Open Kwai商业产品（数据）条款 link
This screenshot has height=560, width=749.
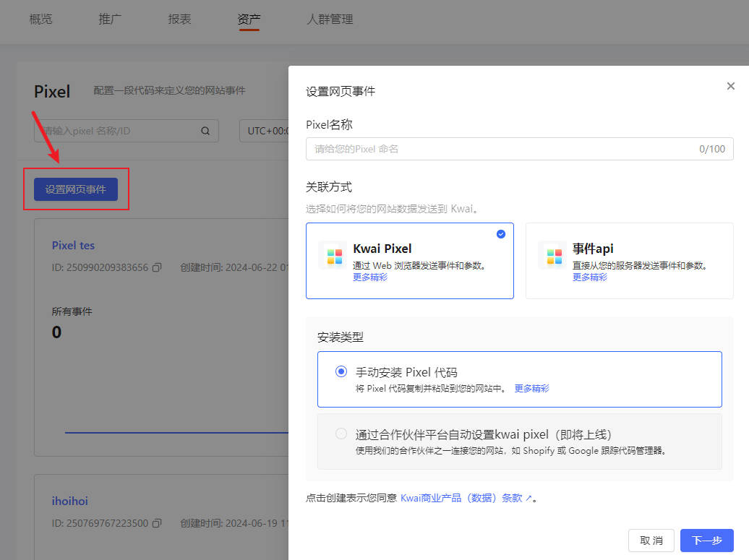point(461,498)
